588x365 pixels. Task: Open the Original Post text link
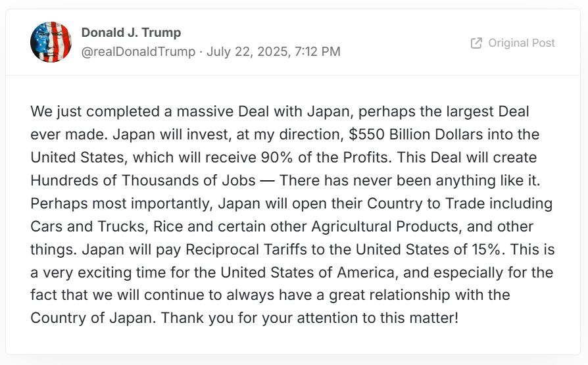[x=522, y=43]
